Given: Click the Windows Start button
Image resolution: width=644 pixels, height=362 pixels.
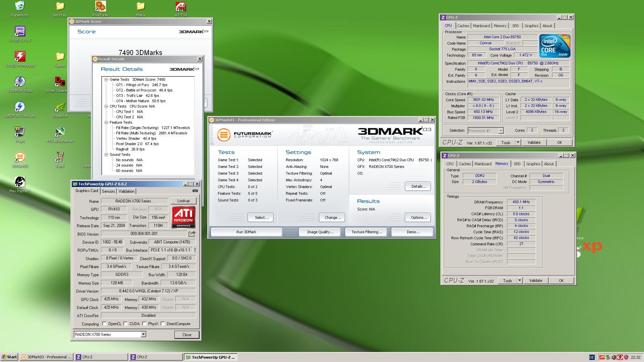Looking at the screenshot, I should [9, 357].
